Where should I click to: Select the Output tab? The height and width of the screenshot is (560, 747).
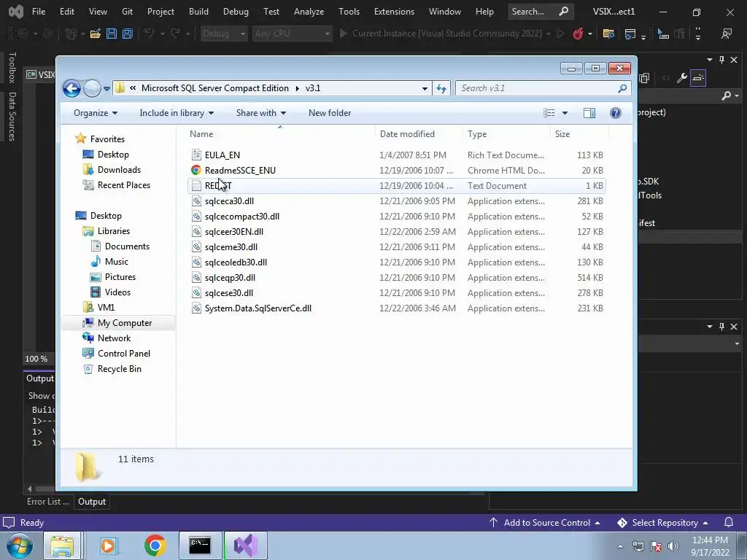click(x=92, y=502)
